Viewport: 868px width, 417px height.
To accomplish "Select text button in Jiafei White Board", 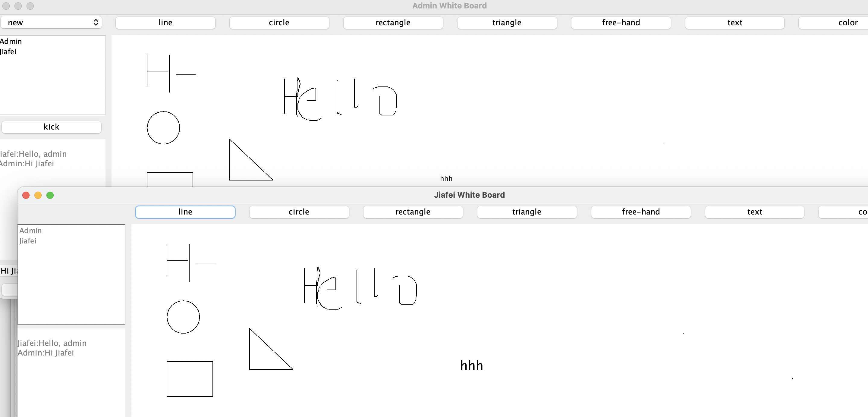I will pyautogui.click(x=754, y=212).
